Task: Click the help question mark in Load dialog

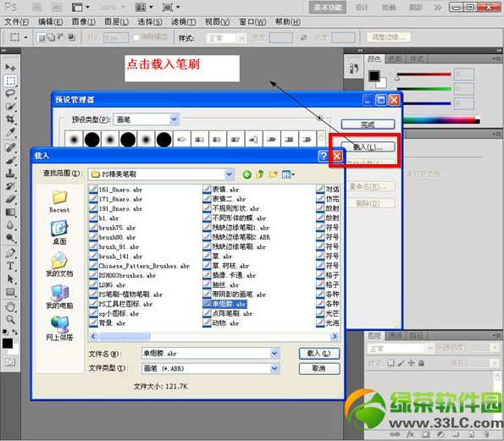Action: (x=324, y=156)
